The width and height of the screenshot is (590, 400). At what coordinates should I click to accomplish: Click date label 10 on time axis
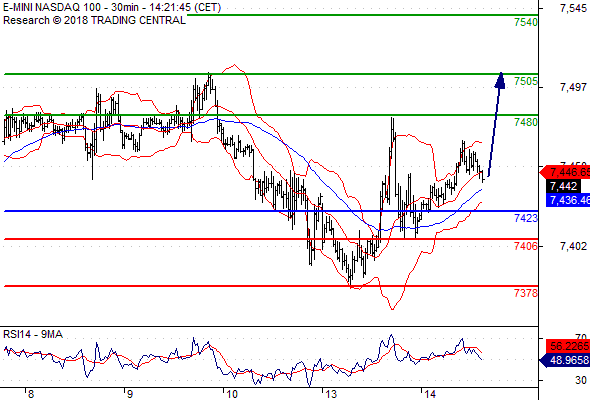coord(232,394)
